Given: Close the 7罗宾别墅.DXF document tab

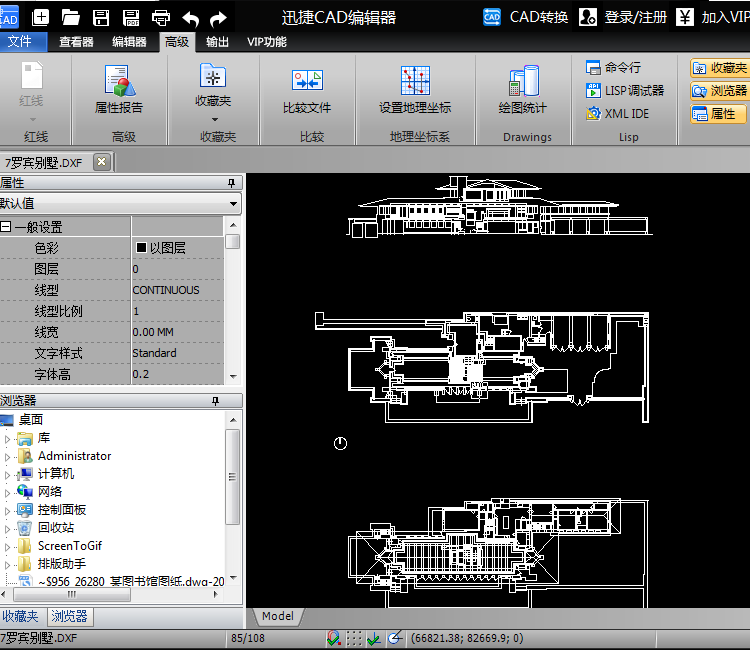Looking at the screenshot, I should tap(101, 162).
